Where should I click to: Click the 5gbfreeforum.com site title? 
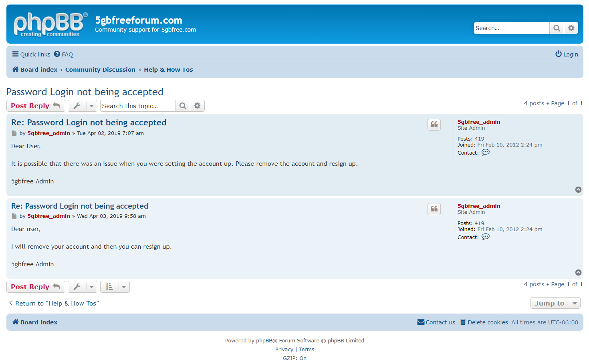point(139,20)
